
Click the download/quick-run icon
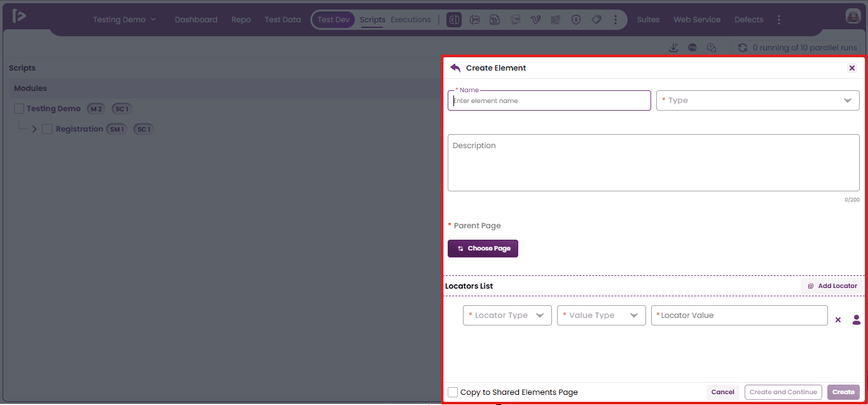pyautogui.click(x=674, y=48)
